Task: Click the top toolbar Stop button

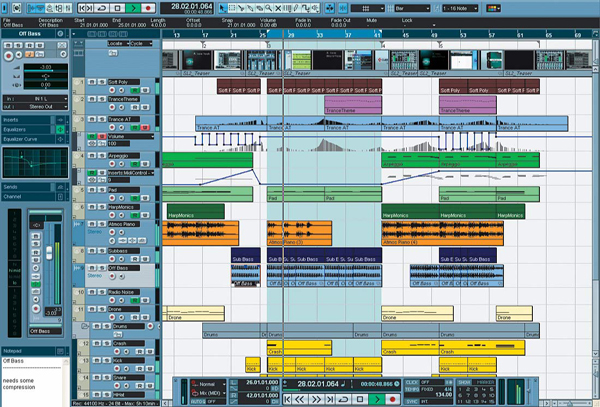Action: 118,8
